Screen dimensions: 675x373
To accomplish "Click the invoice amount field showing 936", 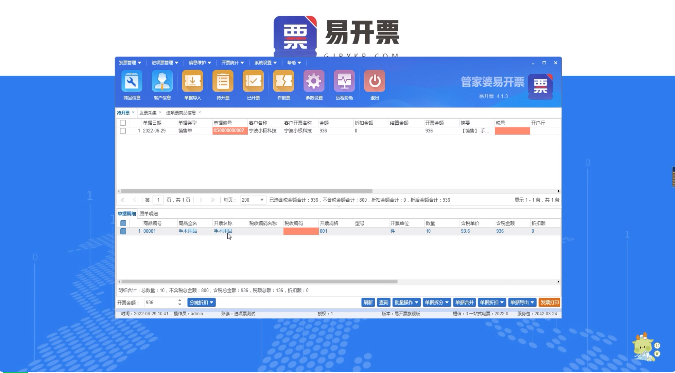I will (160, 302).
